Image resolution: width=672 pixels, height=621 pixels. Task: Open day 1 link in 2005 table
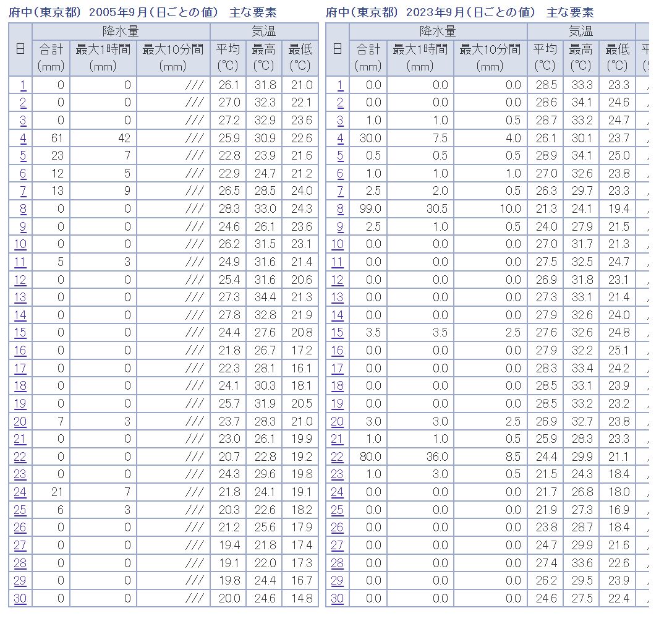23,85
